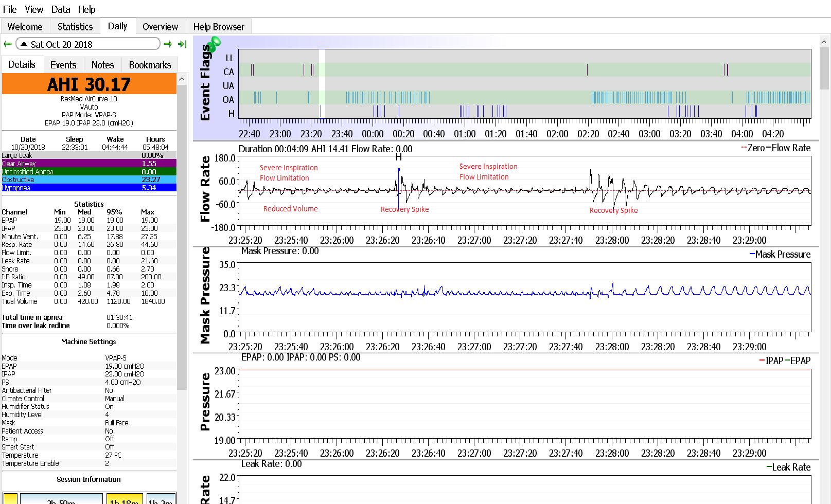
Task: Click the blue Hypopnea index row
Action: click(x=89, y=188)
